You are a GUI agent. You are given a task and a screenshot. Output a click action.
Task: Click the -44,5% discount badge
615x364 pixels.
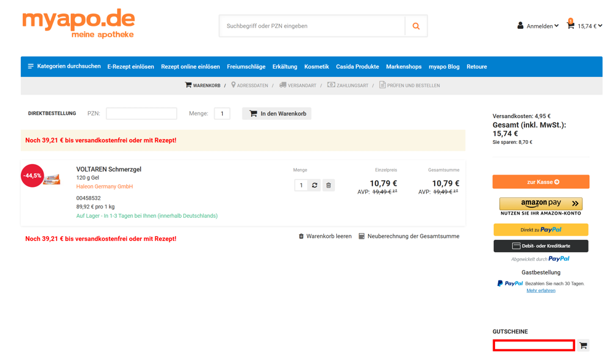coord(32,175)
